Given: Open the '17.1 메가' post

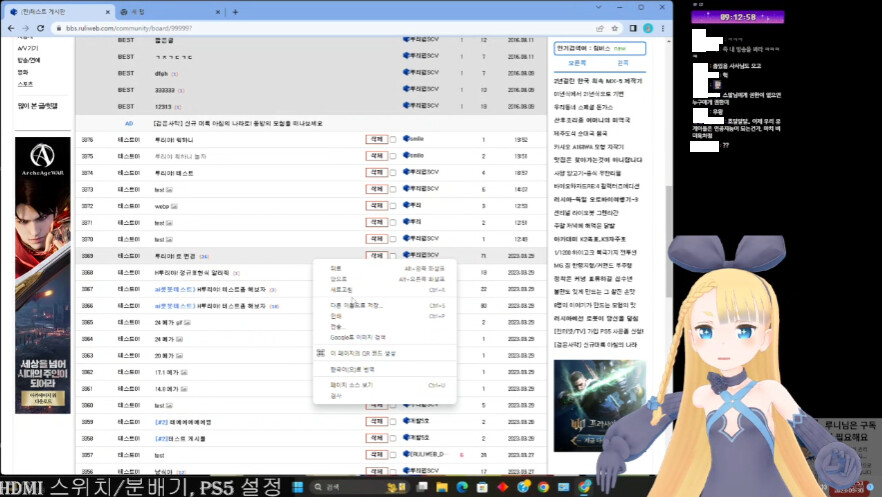Looking at the screenshot, I should pyautogui.click(x=166, y=372).
